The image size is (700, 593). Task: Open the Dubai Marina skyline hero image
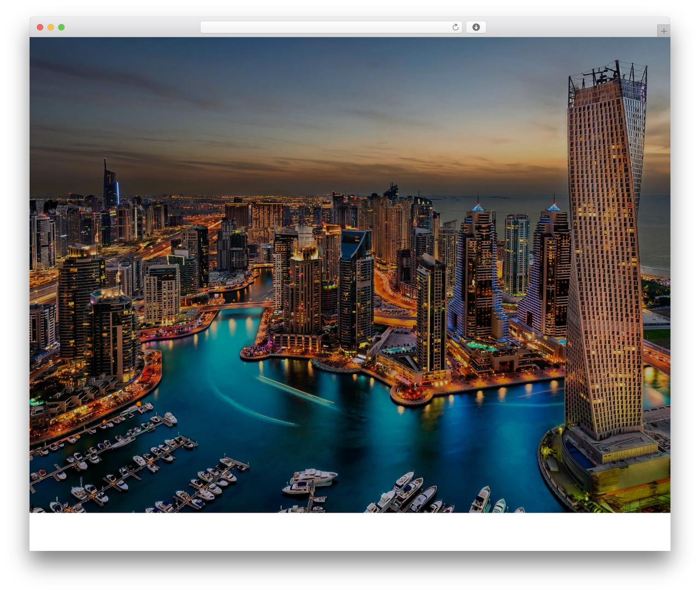coord(350,275)
